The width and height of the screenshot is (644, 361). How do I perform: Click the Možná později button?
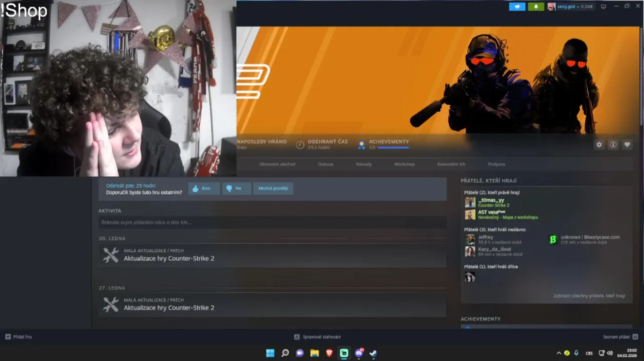(273, 189)
